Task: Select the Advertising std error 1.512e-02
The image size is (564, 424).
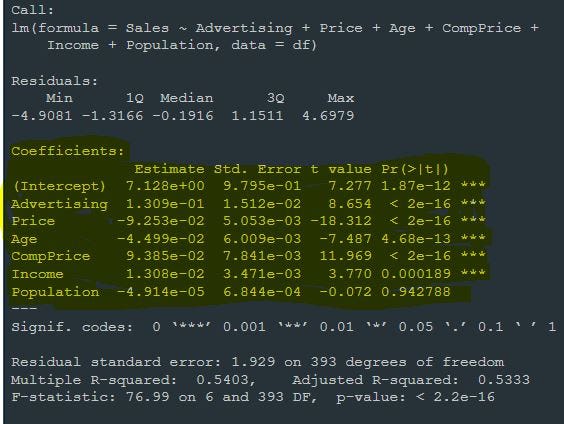Action: (x=262, y=204)
